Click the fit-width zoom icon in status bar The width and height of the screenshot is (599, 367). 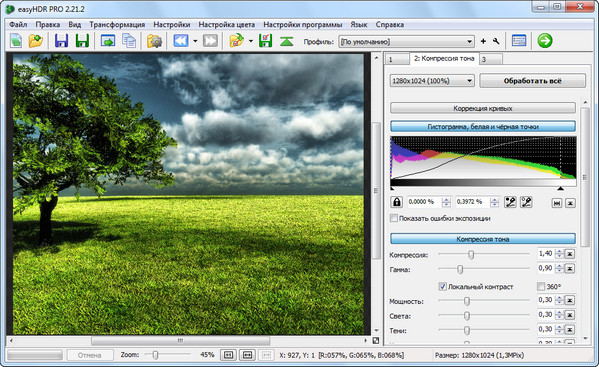click(x=247, y=355)
